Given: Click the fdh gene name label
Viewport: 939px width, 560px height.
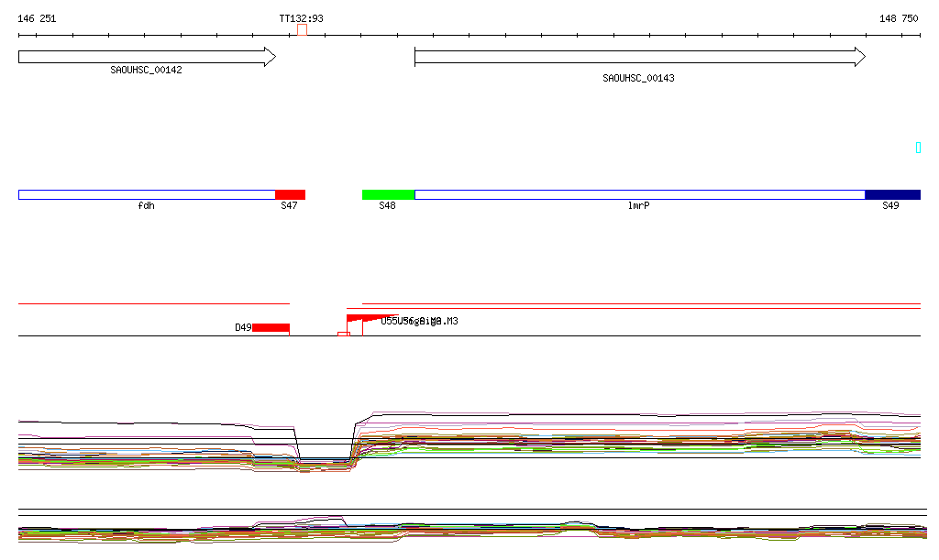Looking at the screenshot, I should (x=146, y=206).
